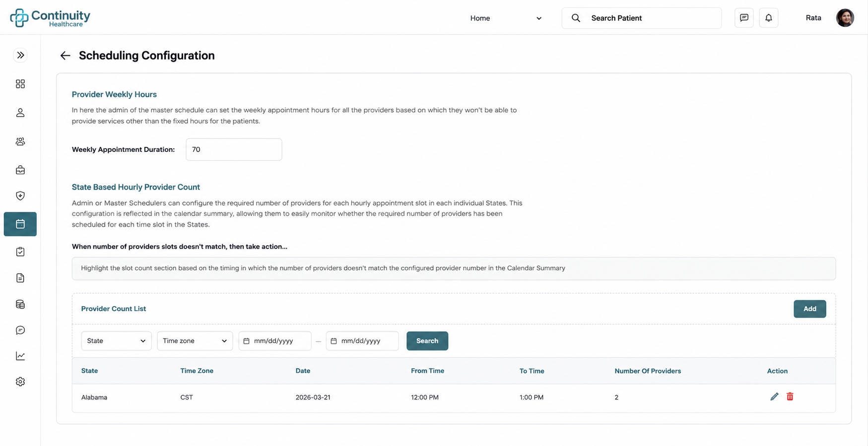Open the group users icon in sidebar
Image resolution: width=868 pixels, height=446 pixels.
pyautogui.click(x=20, y=141)
